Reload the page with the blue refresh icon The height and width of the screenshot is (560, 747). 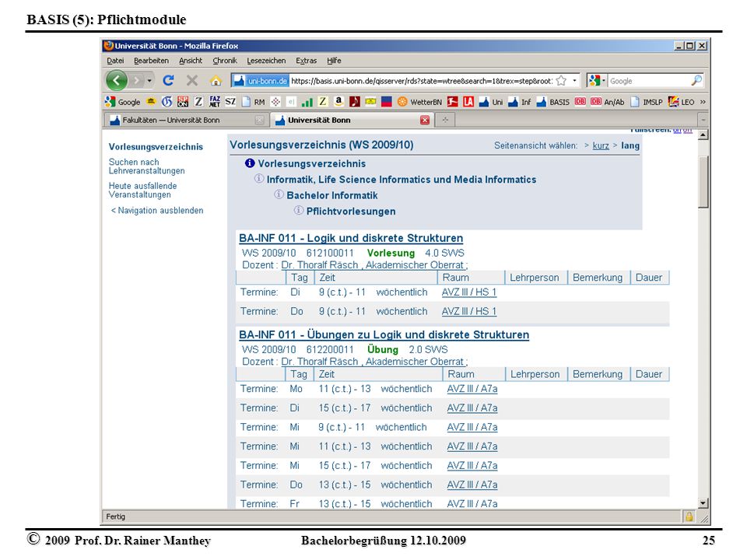click(168, 80)
